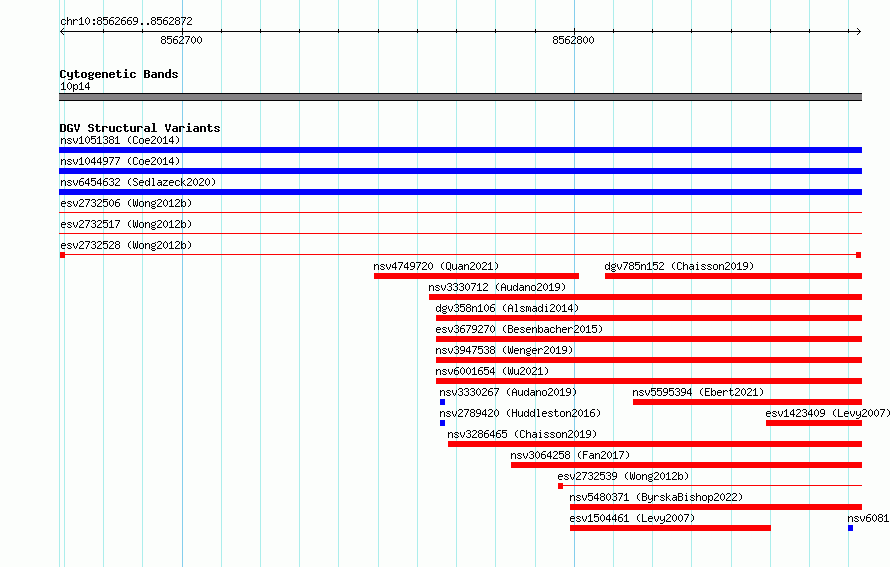Click the nsv3330267 (Audano2019) blue square glyph

442,402
